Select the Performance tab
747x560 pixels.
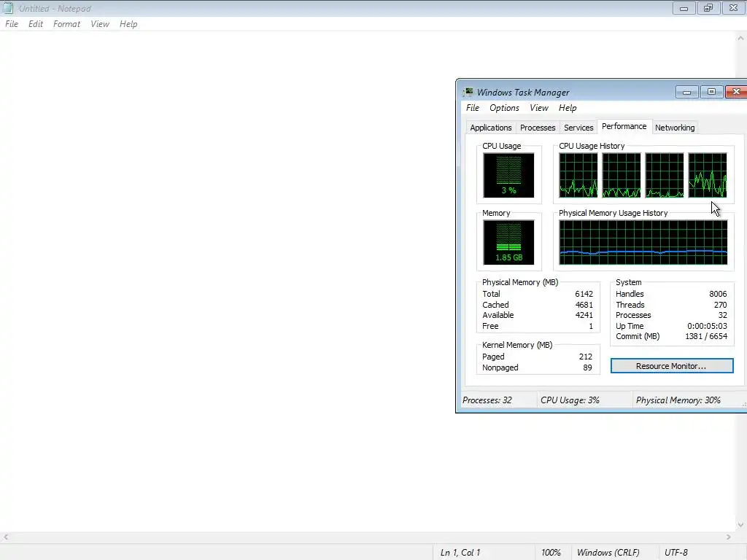tap(624, 126)
